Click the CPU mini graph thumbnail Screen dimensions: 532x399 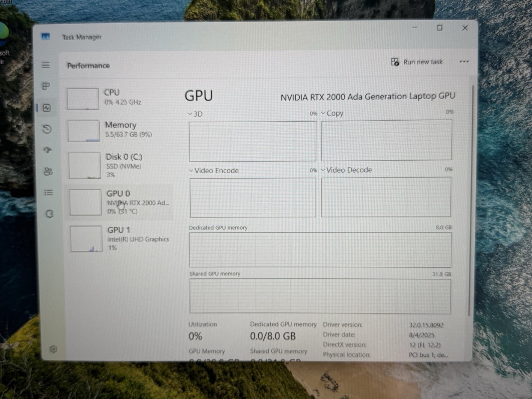point(83,99)
